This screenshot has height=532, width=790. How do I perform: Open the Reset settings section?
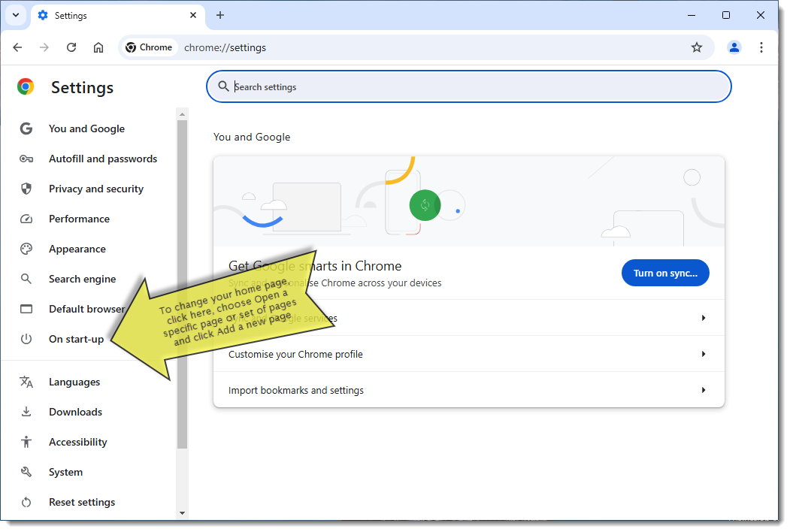pos(81,502)
